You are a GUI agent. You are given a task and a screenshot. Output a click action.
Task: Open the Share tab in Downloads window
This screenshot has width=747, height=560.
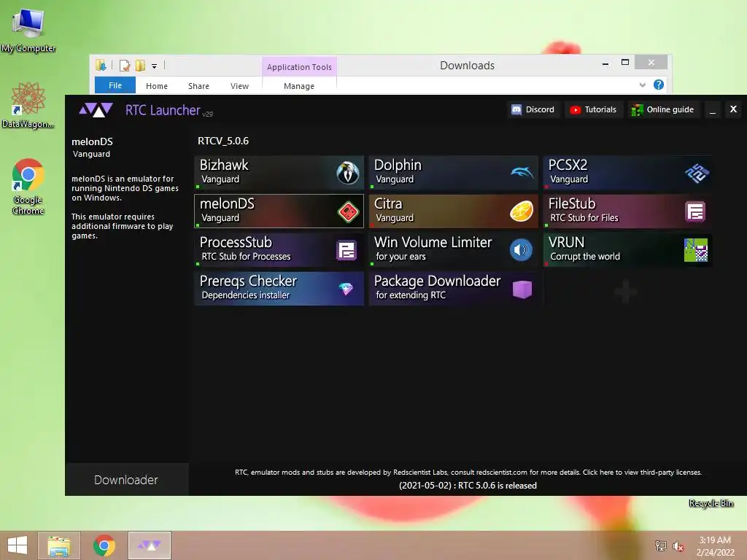(198, 86)
